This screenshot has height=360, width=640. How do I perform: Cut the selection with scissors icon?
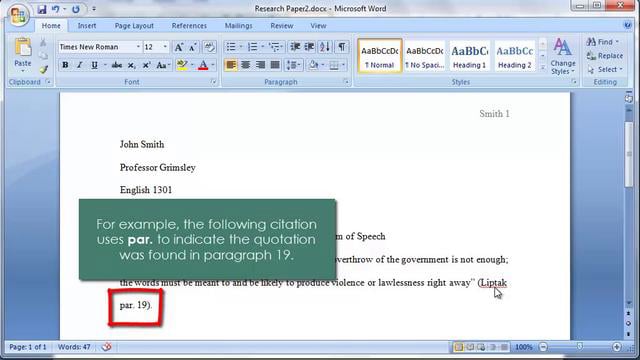point(43,42)
